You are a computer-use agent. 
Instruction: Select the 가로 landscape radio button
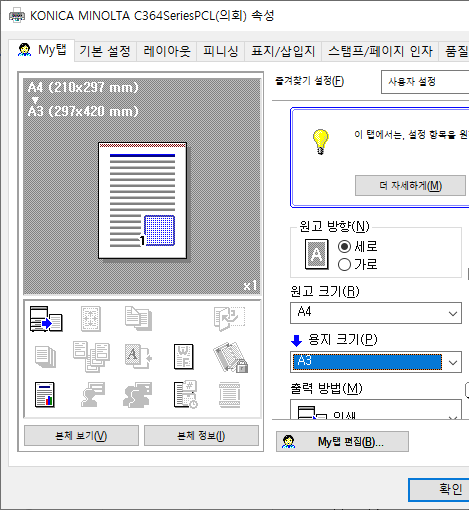344,265
